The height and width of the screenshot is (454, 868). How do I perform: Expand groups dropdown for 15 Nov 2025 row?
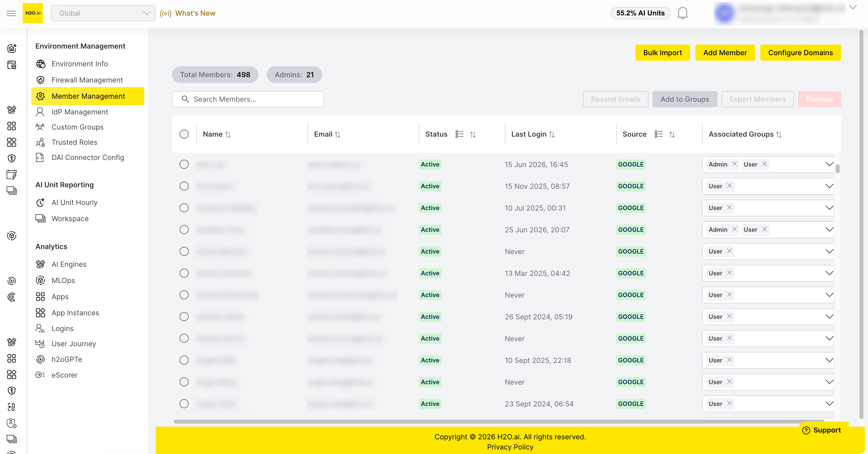point(829,186)
